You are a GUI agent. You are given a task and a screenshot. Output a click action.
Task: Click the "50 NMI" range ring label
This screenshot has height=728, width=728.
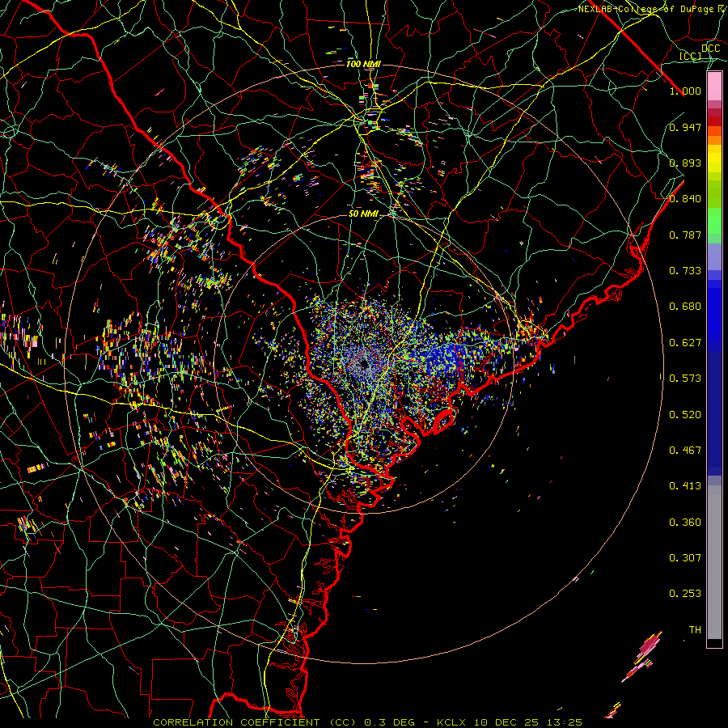coord(363,214)
